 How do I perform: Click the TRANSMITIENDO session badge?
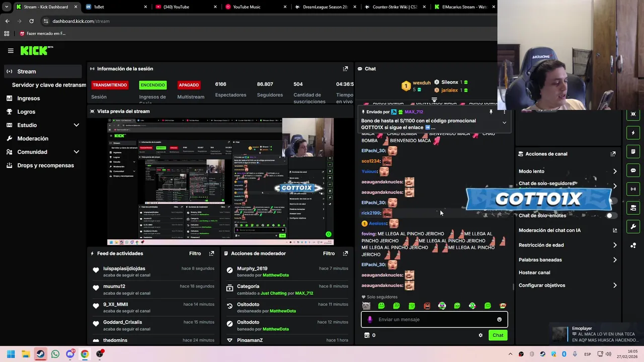pyautogui.click(x=110, y=85)
